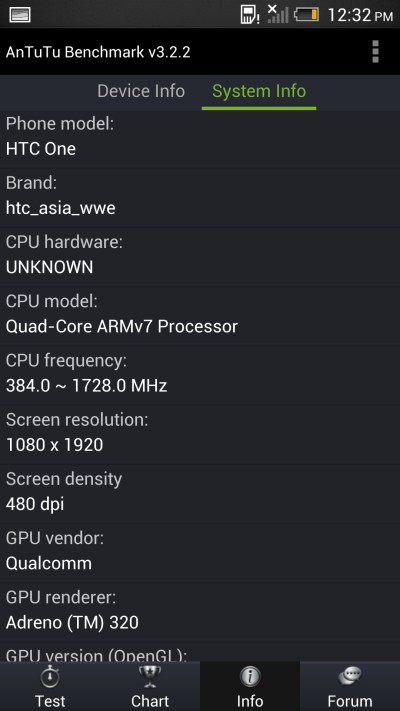This screenshot has height=711, width=400.
Task: Select the Info icon in bottom bar
Action: [250, 678]
